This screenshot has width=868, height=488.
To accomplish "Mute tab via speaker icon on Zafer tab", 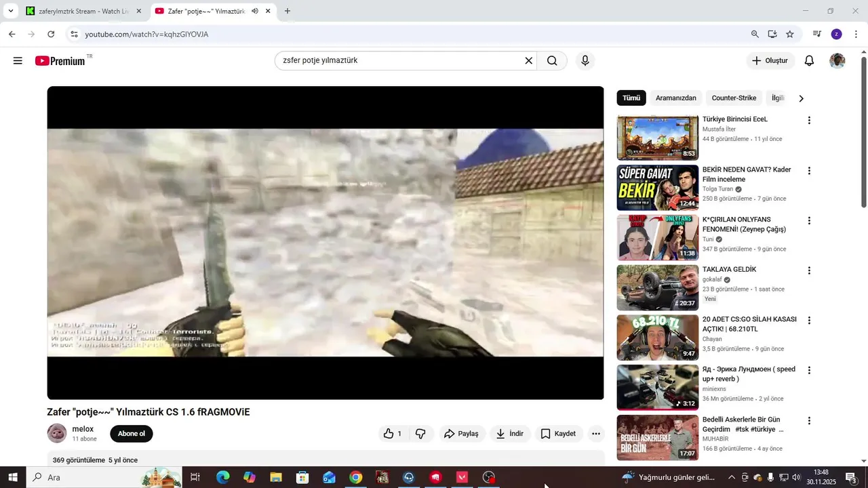I will pyautogui.click(x=255, y=11).
